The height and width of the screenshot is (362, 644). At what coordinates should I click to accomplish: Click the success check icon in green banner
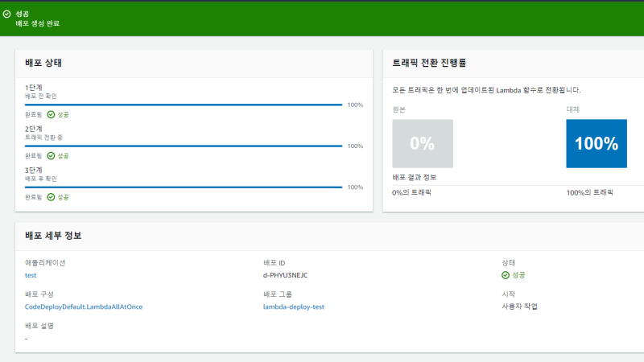point(7,14)
